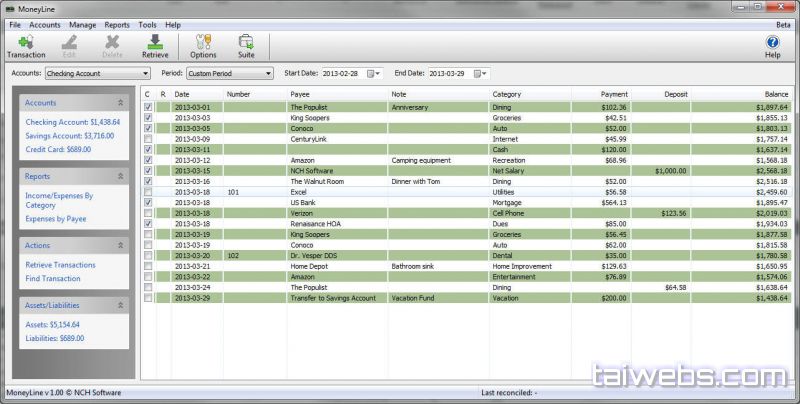Screen dimensions: 800x404
Task: Open the Reports menu
Action: [x=117, y=24]
